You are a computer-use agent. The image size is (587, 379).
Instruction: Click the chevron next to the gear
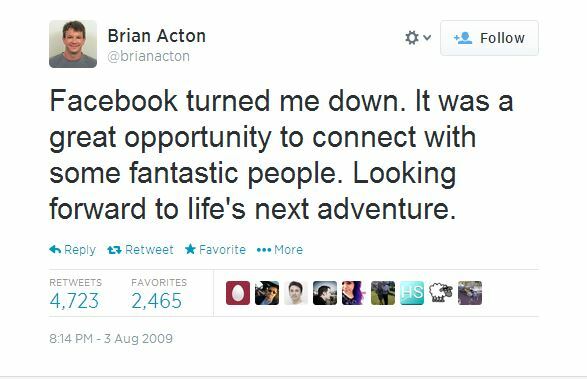tap(427, 37)
